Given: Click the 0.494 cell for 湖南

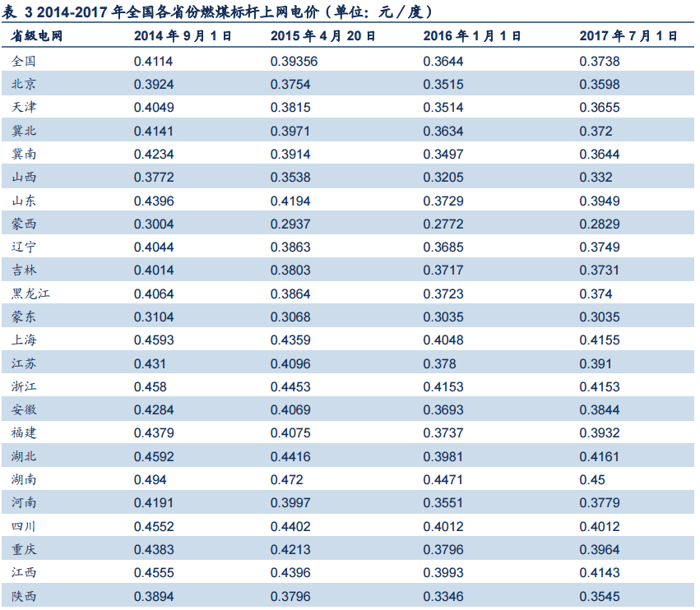Looking at the screenshot, I should point(150,479).
